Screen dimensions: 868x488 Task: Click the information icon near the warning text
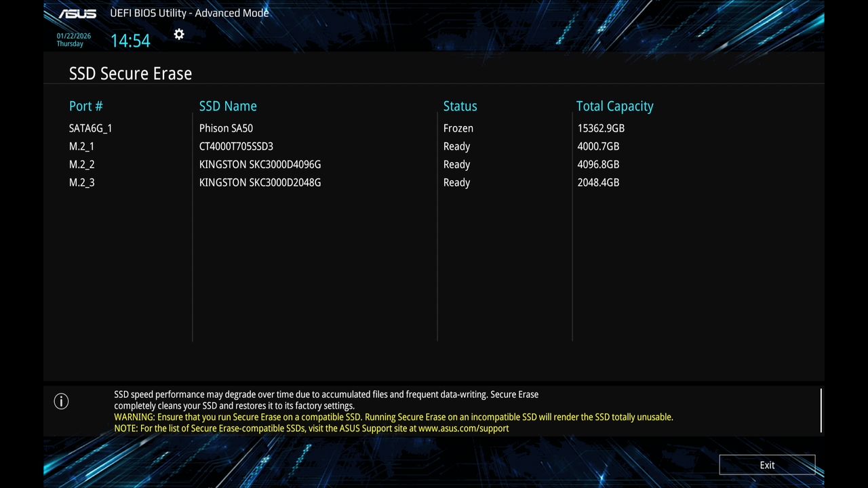click(x=61, y=401)
